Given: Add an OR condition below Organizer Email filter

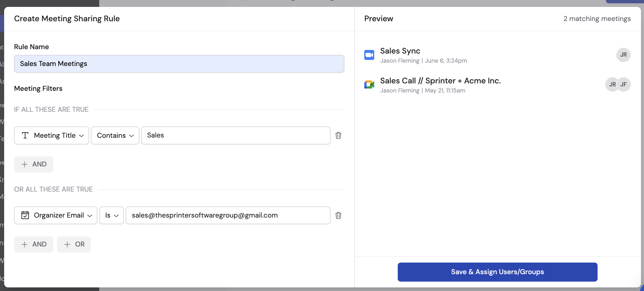Looking at the screenshot, I should click(x=74, y=244).
